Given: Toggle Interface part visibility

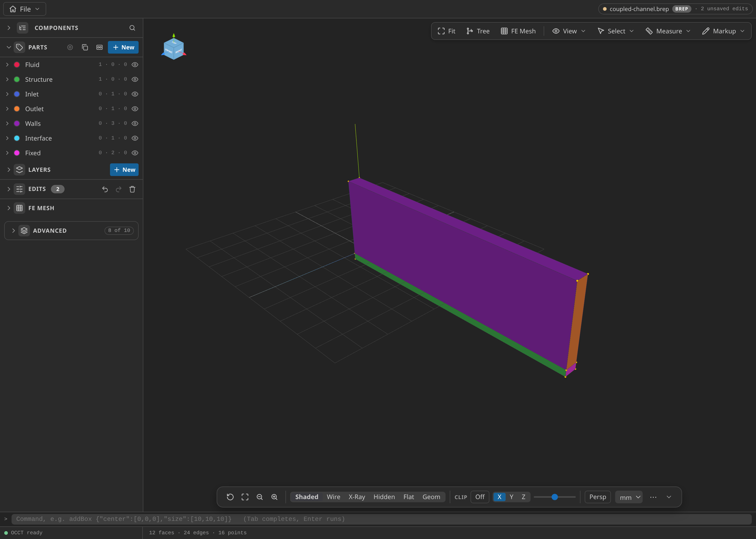Looking at the screenshot, I should (135, 138).
